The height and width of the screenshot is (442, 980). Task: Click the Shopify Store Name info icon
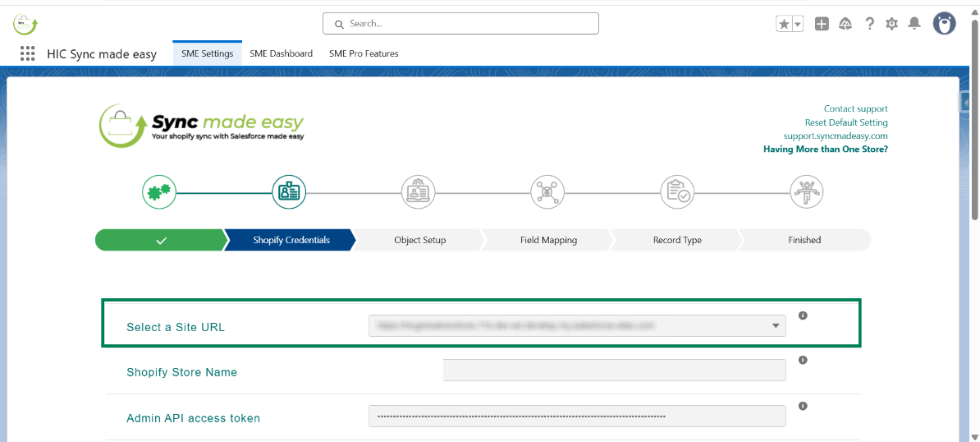(x=804, y=360)
